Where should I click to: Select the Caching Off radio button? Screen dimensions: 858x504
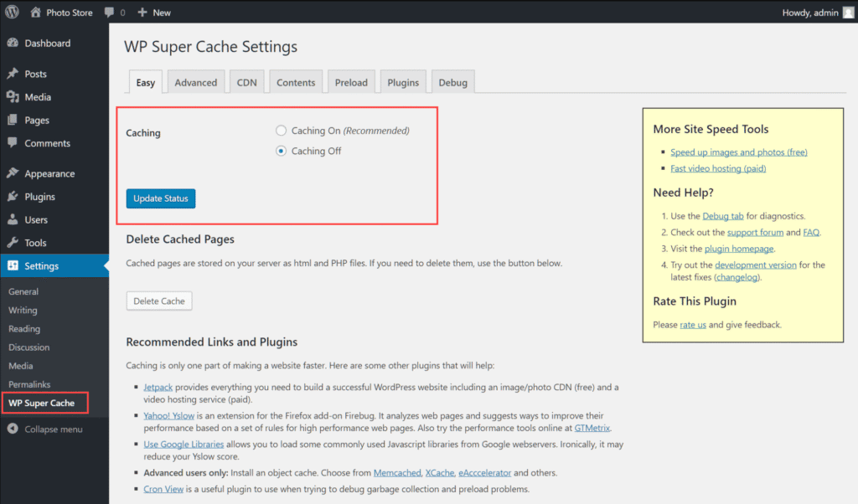pyautogui.click(x=282, y=152)
